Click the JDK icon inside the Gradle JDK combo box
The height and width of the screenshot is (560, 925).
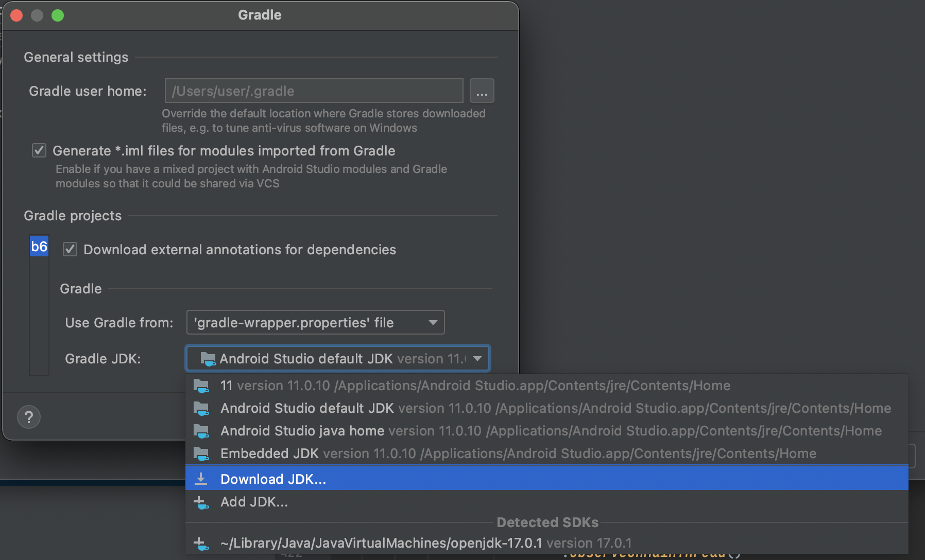(208, 359)
